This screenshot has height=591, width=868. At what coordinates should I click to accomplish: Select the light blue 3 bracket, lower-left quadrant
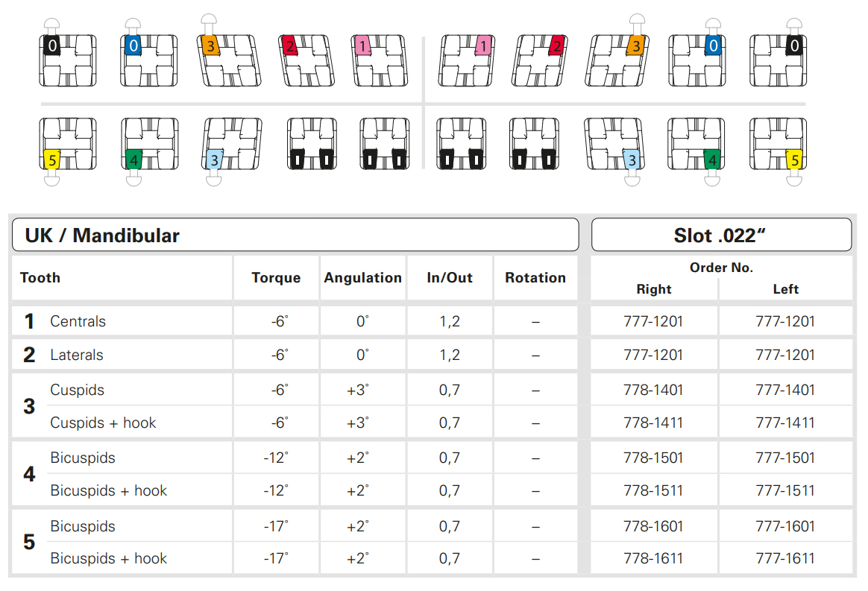pyautogui.click(x=232, y=145)
